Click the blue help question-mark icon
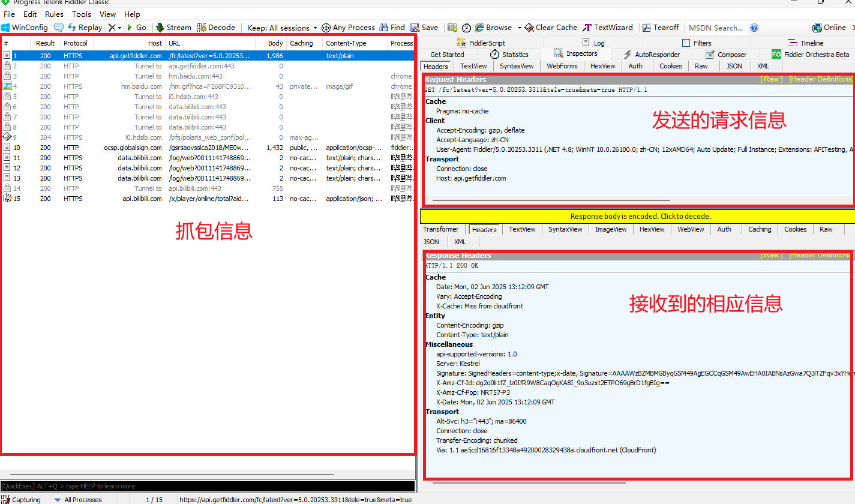 [754, 28]
